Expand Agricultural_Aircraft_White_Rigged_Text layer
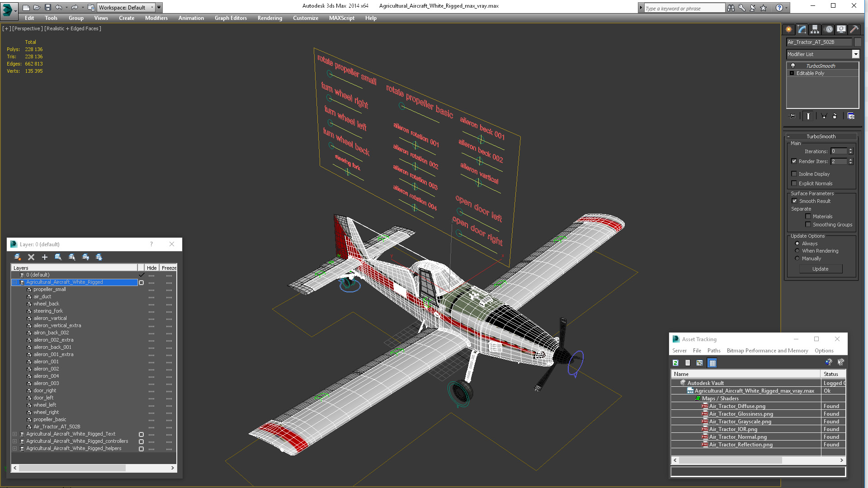 14,434
